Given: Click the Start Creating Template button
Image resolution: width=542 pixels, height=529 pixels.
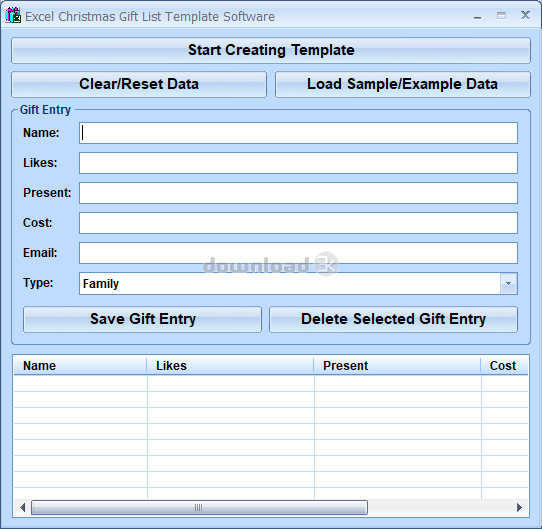Looking at the screenshot, I should tap(271, 50).
